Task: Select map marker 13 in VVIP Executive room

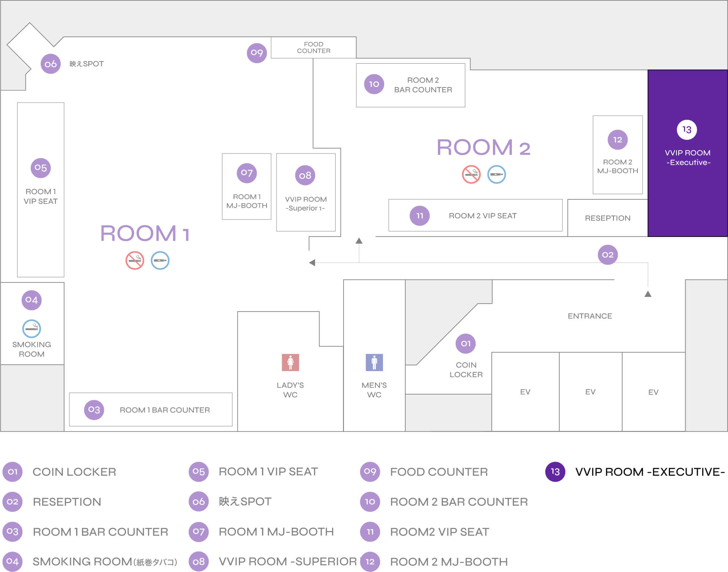Action: (687, 130)
